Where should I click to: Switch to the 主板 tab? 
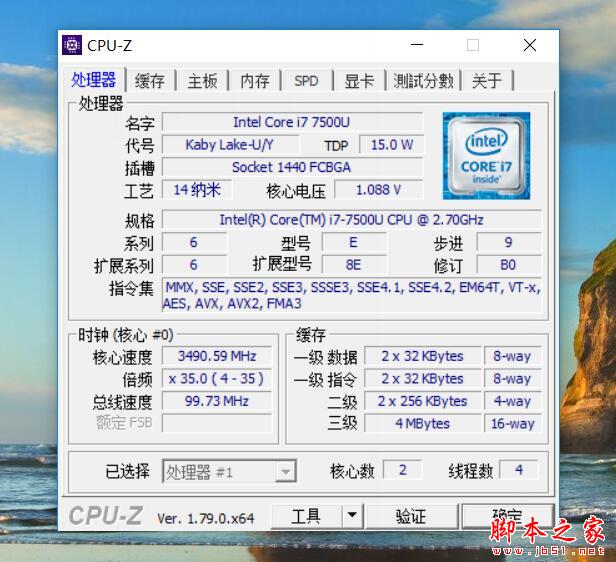(x=202, y=81)
